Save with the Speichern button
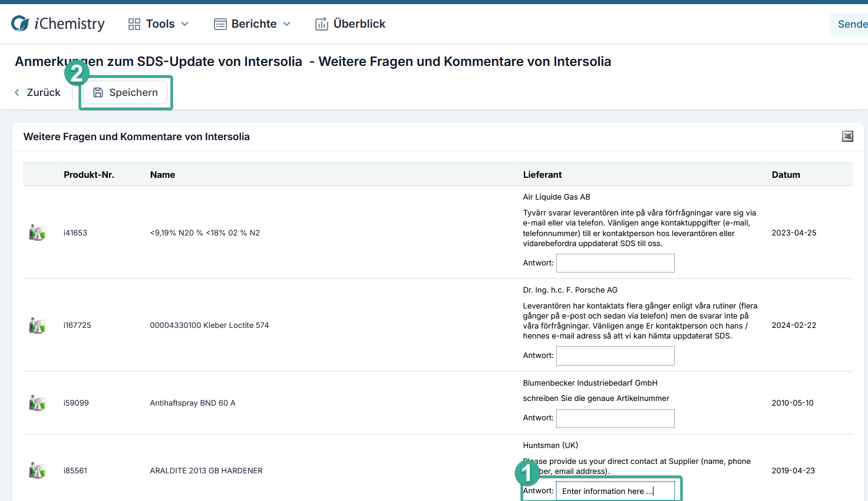Viewport: 868px width, 501px height. 126,92
